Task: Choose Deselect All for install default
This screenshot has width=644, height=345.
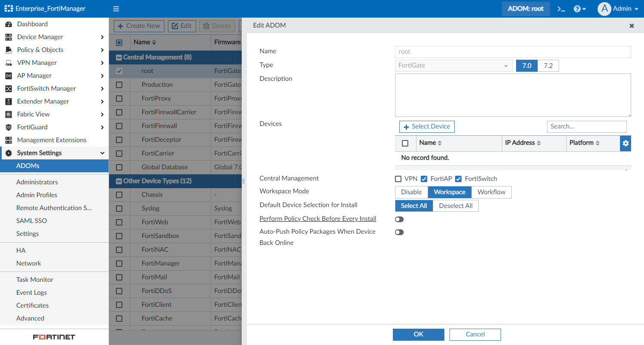Action: click(456, 206)
